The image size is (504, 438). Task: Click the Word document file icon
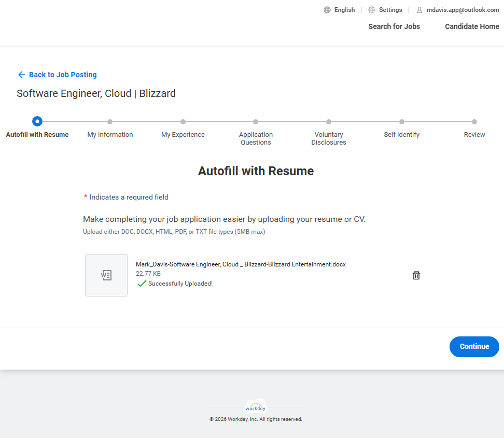[x=106, y=275]
